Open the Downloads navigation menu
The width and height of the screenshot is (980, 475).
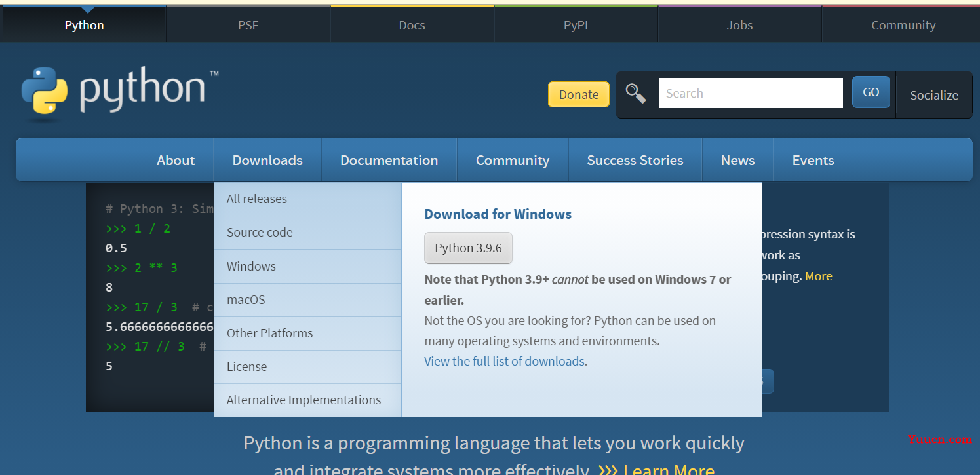coord(267,160)
